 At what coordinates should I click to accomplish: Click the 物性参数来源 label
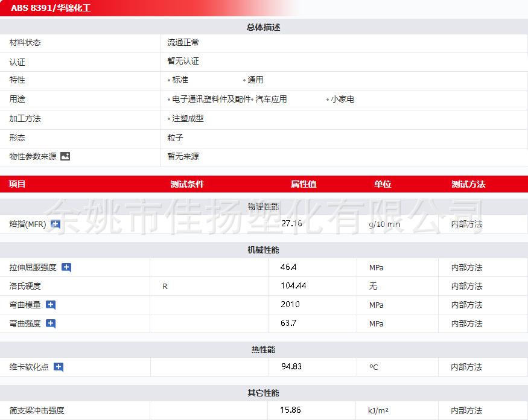[x=33, y=156]
